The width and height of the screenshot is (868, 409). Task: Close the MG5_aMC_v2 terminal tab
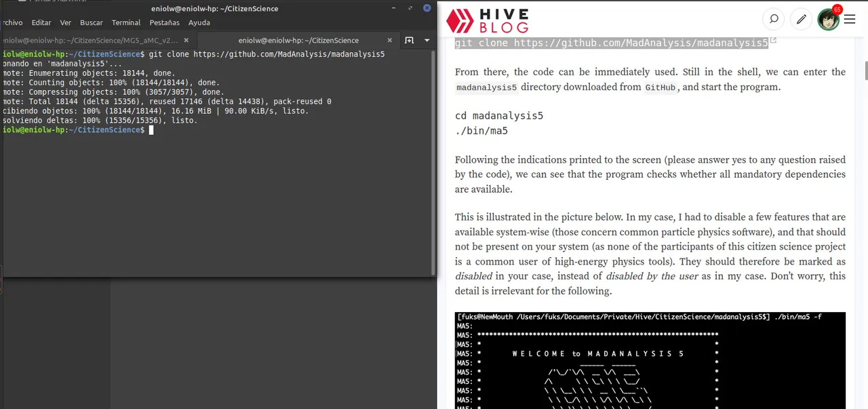click(x=188, y=41)
